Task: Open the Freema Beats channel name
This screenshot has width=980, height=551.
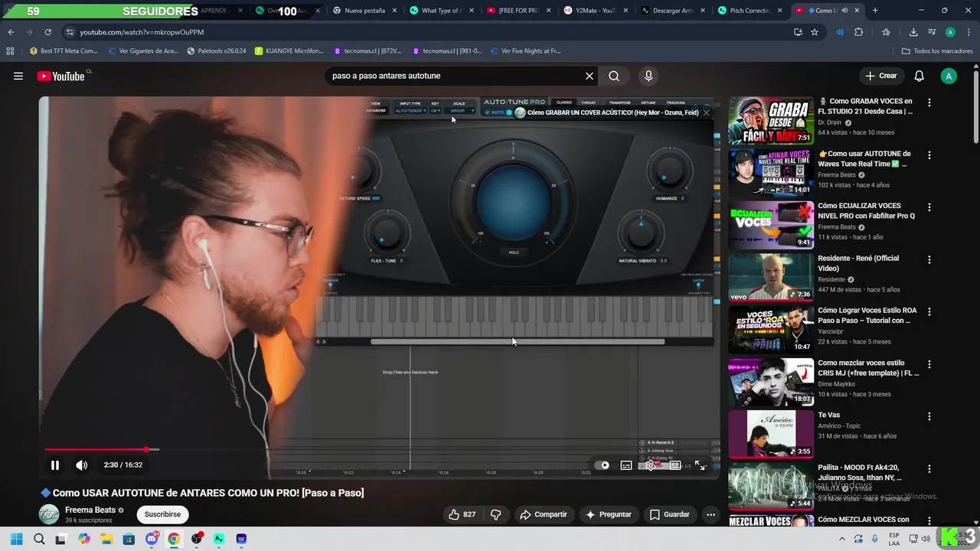Action: coord(90,510)
